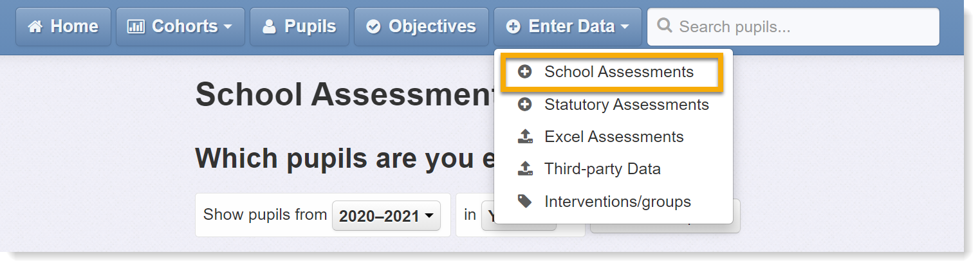
Task: Click the Home house icon
Action: (x=35, y=27)
